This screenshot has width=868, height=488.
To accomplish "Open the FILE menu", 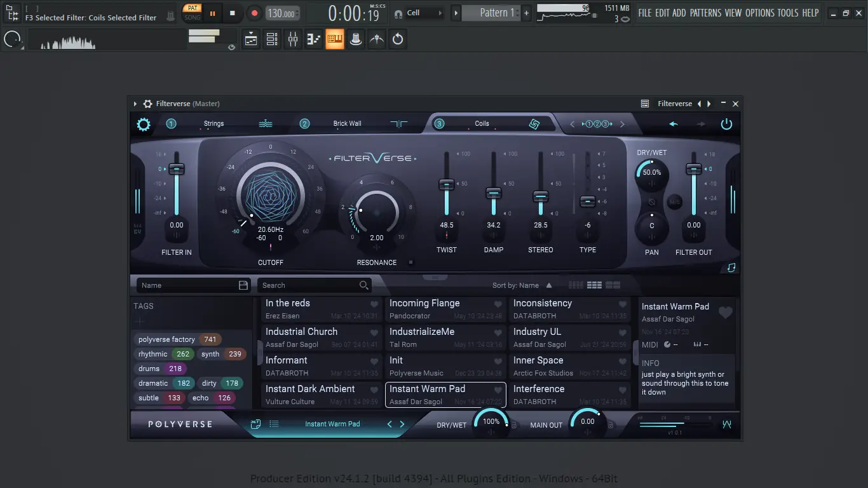I will [x=645, y=13].
